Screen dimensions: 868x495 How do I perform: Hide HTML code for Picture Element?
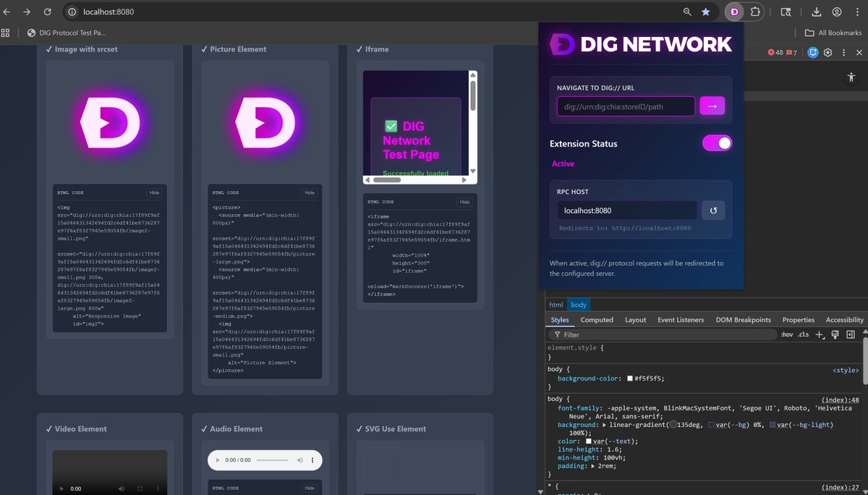[x=310, y=192]
